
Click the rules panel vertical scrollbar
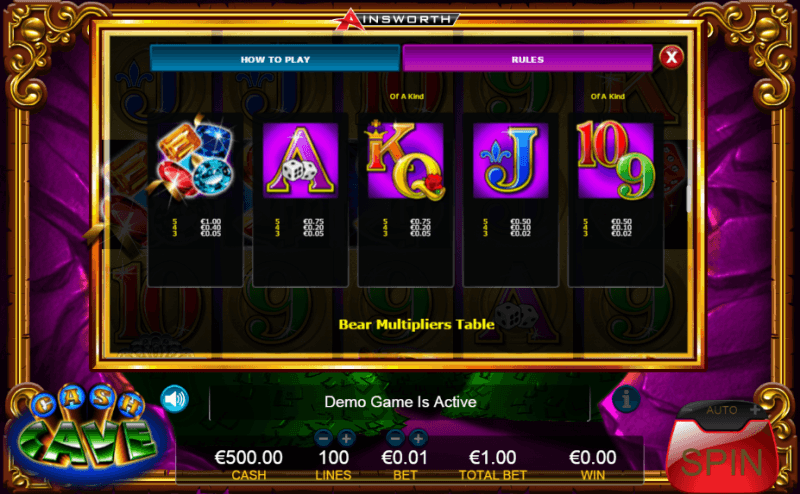click(688, 199)
